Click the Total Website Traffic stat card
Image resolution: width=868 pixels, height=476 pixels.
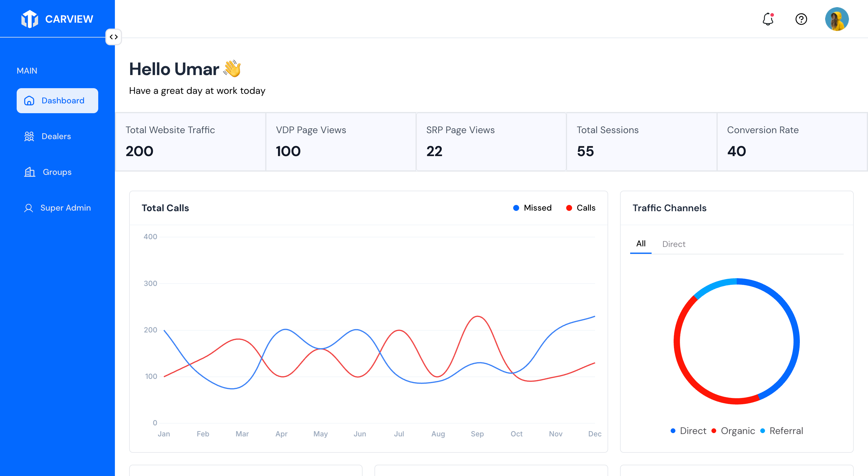pos(191,141)
